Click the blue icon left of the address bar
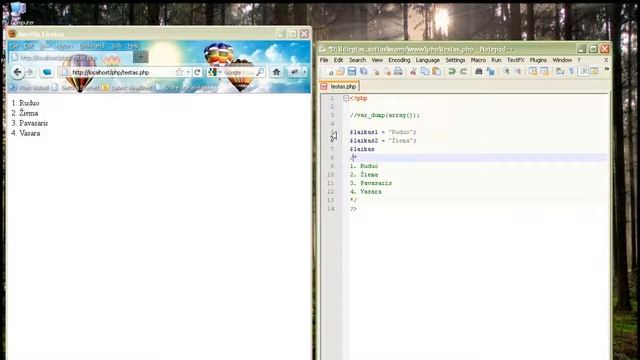 pos(47,72)
